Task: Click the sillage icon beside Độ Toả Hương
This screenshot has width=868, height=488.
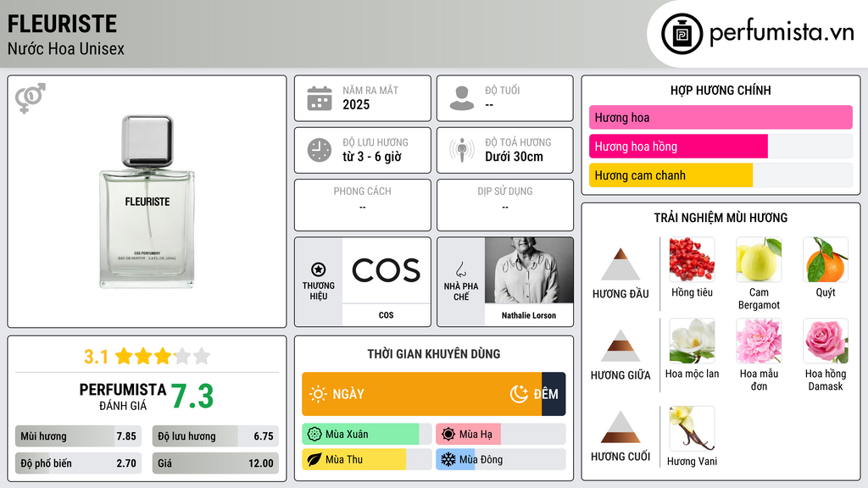Action: coord(462,150)
